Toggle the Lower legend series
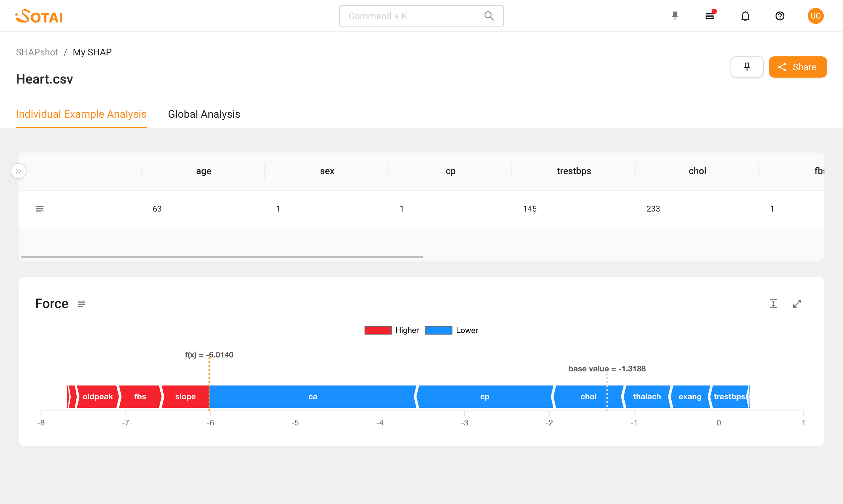The image size is (843, 504). click(438, 330)
